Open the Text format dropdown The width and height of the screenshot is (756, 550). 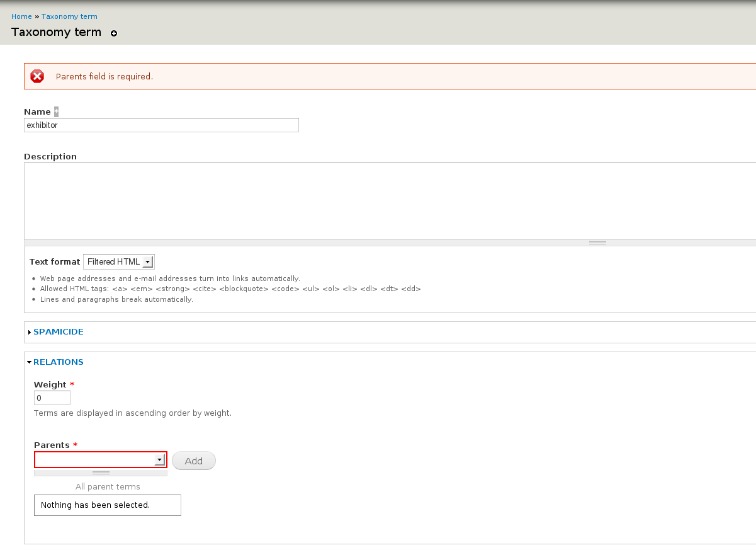119,261
